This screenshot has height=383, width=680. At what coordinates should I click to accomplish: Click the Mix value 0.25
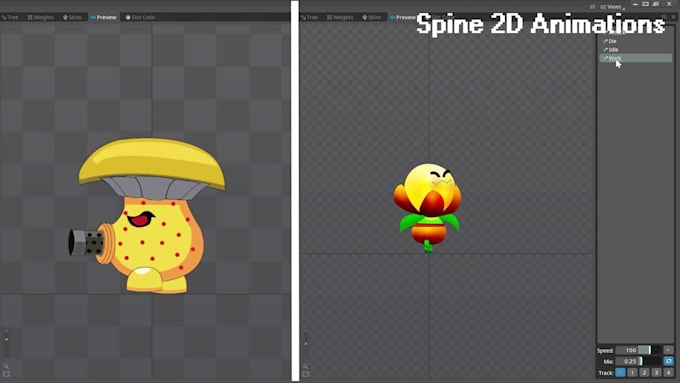pyautogui.click(x=630, y=361)
